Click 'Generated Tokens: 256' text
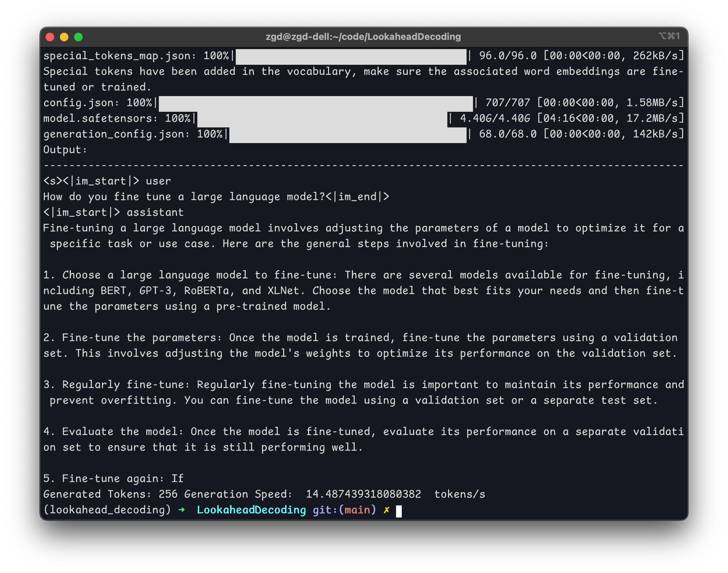Viewport: 728px width, 573px height. coord(110,494)
